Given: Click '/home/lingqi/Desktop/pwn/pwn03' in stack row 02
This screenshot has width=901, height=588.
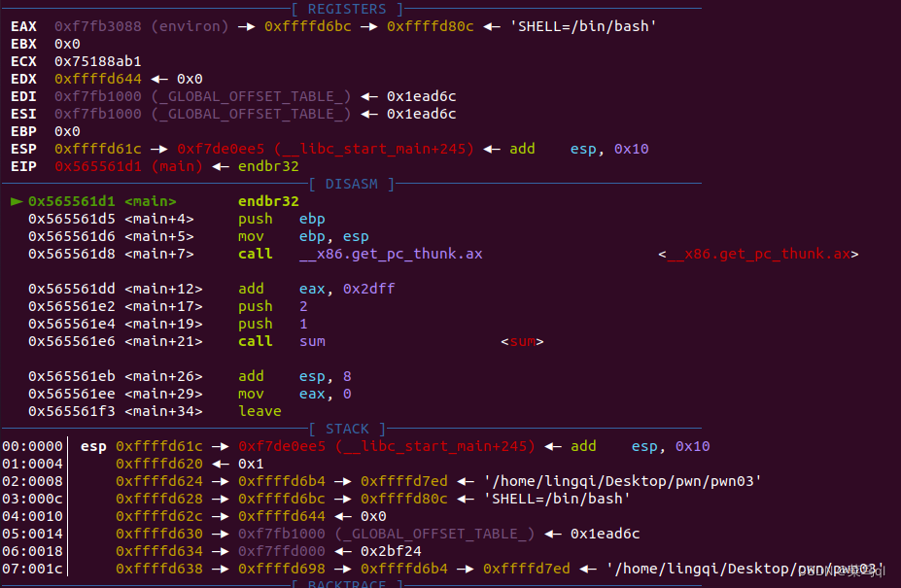Looking at the screenshot, I should pyautogui.click(x=623, y=482).
